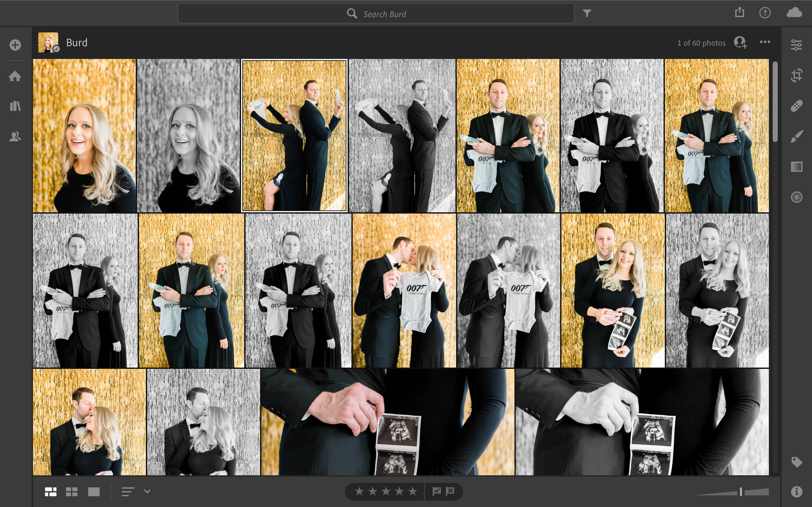The width and height of the screenshot is (812, 507).
Task: Switch to Square Grid view
Action: tap(71, 491)
